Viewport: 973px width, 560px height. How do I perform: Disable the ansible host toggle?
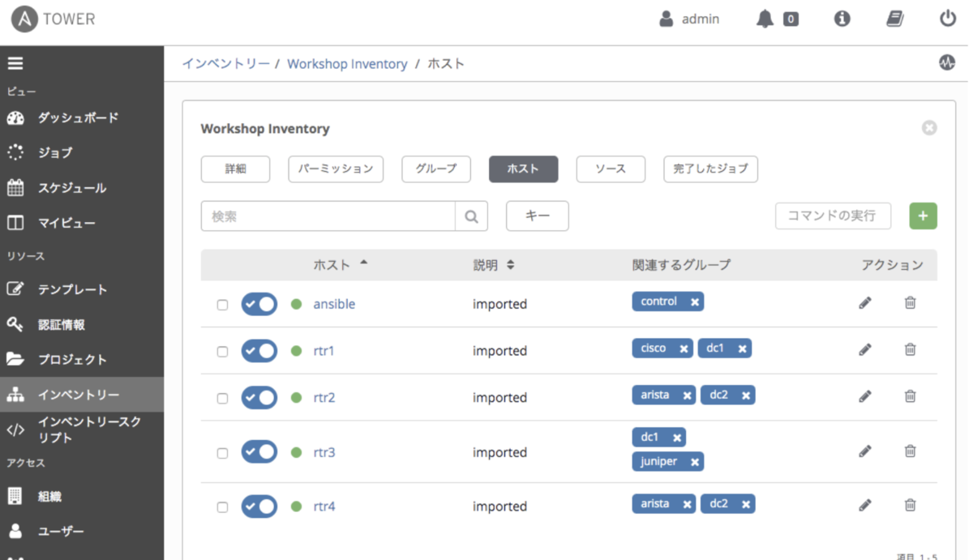coord(259,304)
